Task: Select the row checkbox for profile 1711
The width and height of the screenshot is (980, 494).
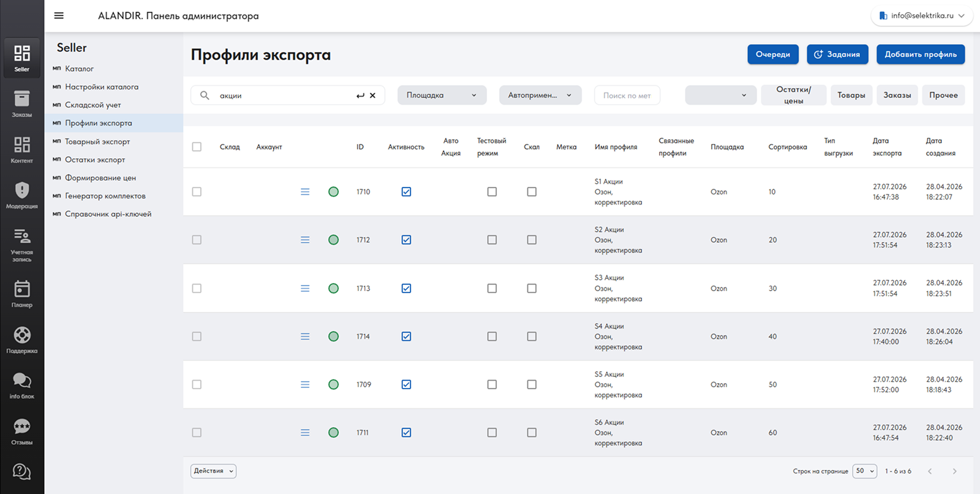Action: 197,433
